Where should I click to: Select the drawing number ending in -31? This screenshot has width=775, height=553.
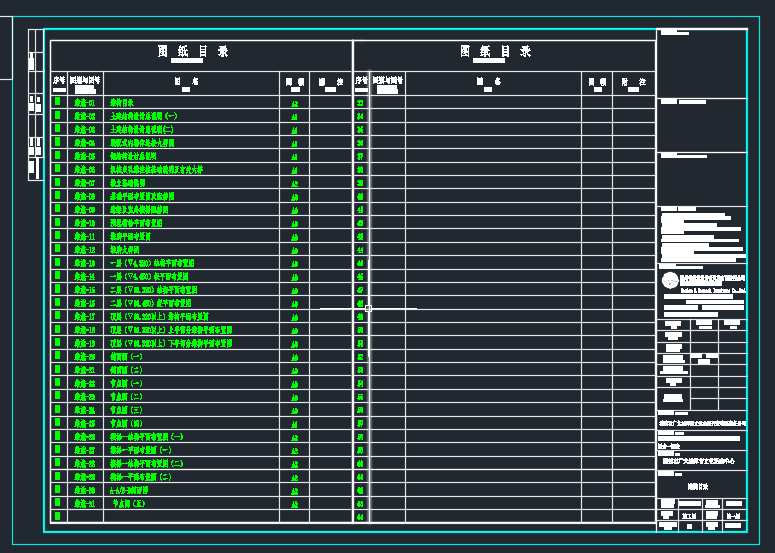coord(84,504)
